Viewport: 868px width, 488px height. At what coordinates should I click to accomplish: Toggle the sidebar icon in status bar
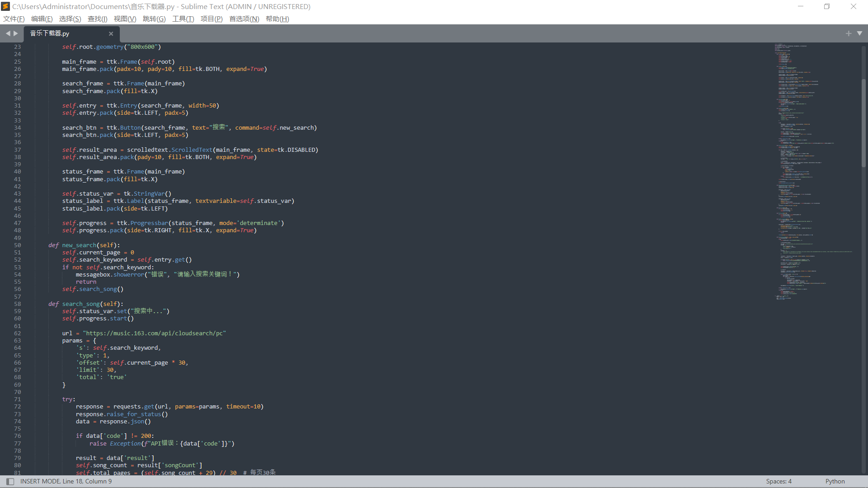coord(10,481)
